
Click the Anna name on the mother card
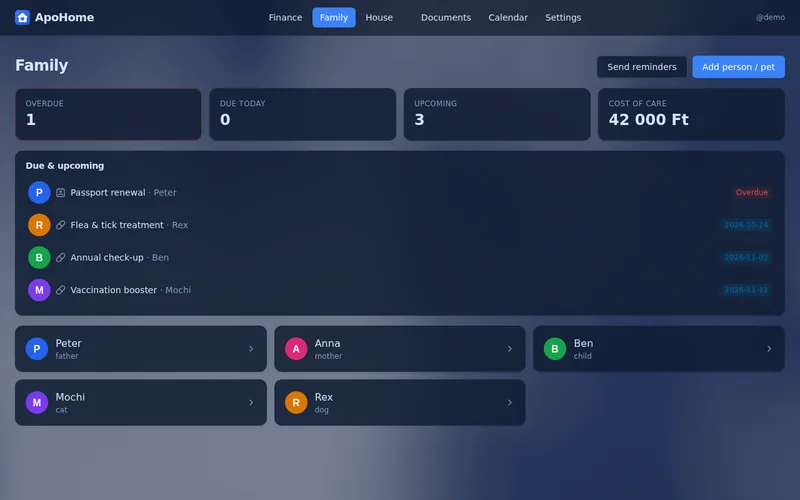(x=327, y=343)
